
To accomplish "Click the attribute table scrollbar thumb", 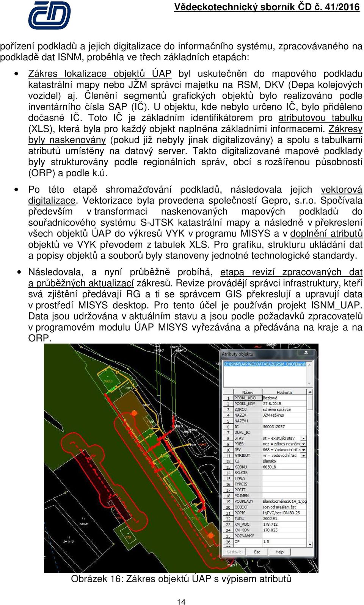I will click(310, 402).
